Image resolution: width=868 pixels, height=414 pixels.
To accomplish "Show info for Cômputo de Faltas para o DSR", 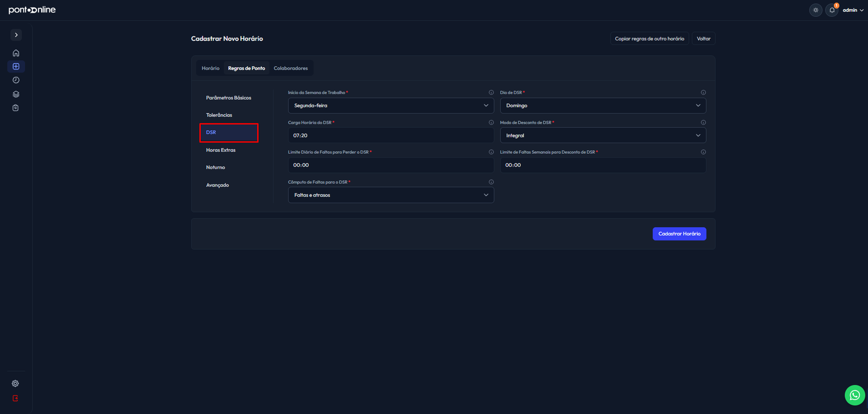I will click(x=491, y=182).
